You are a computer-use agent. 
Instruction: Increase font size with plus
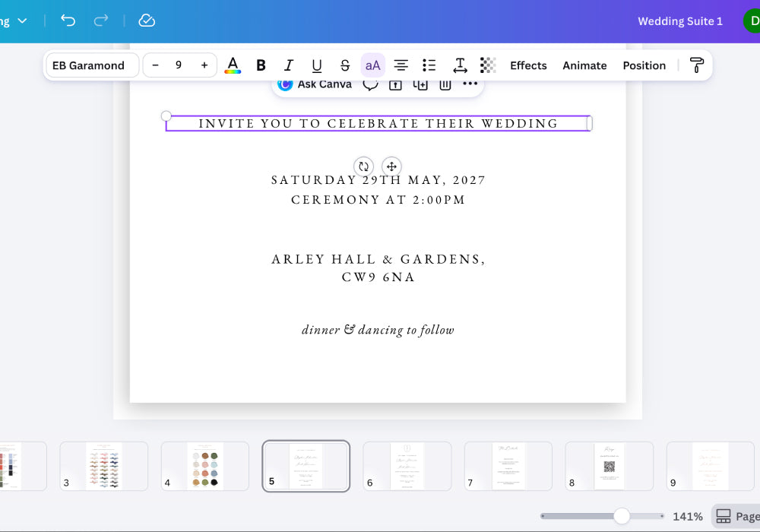tap(204, 65)
